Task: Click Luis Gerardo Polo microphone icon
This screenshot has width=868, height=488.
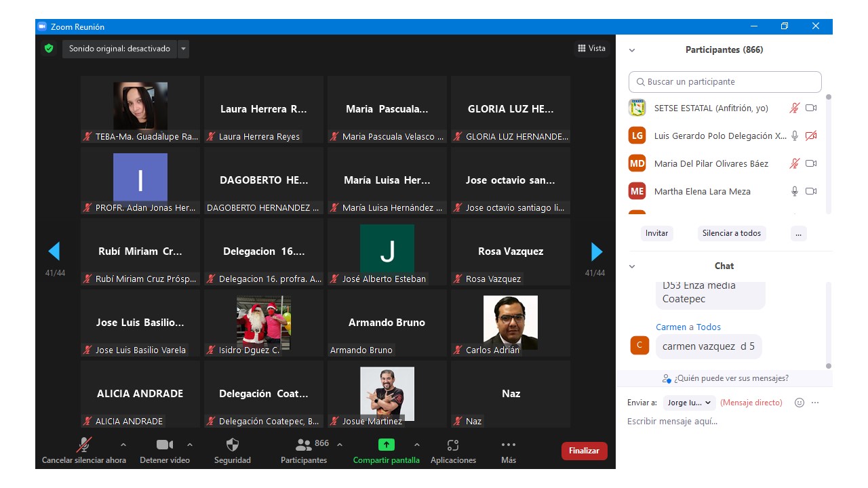Action: coord(794,136)
